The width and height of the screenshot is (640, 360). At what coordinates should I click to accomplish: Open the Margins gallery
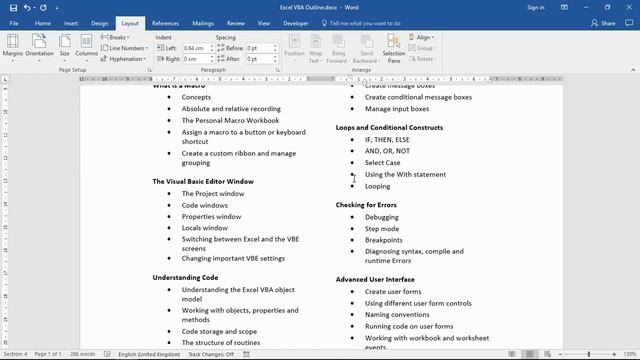(13, 48)
